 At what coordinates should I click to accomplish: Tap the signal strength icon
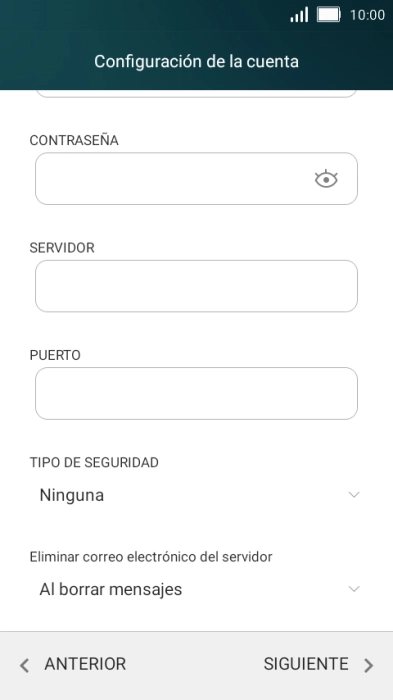point(299,15)
